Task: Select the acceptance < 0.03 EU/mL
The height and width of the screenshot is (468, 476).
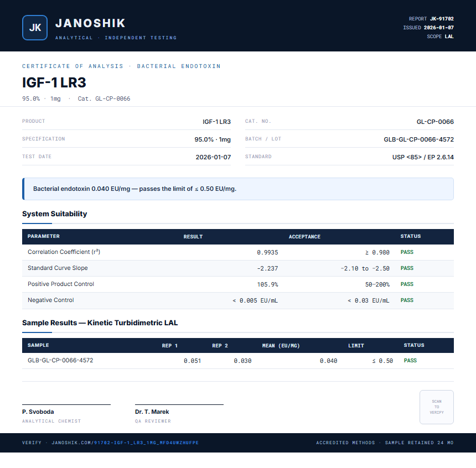Action: tap(369, 300)
